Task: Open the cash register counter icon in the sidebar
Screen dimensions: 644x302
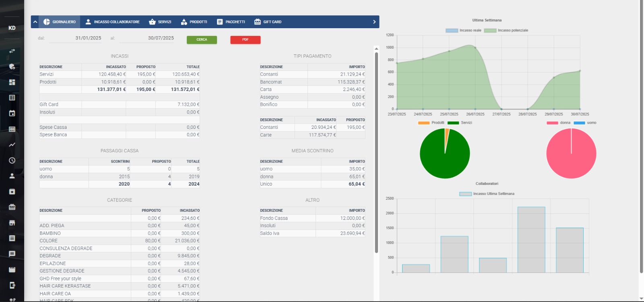Action: coord(12,129)
